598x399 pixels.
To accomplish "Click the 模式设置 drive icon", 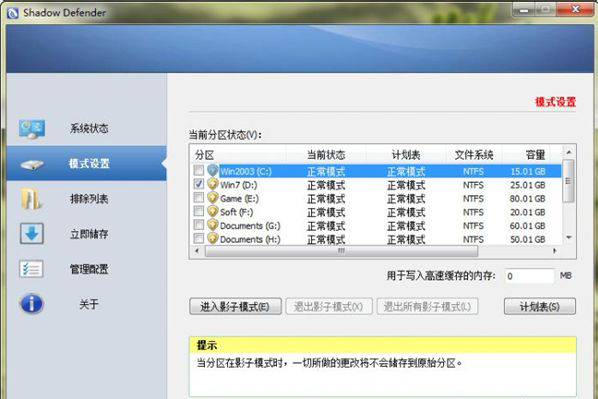I will coord(32,165).
